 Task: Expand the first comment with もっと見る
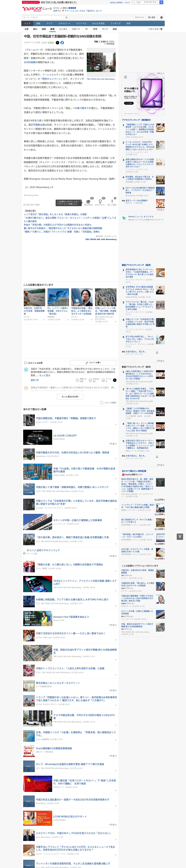tap(45, 375)
